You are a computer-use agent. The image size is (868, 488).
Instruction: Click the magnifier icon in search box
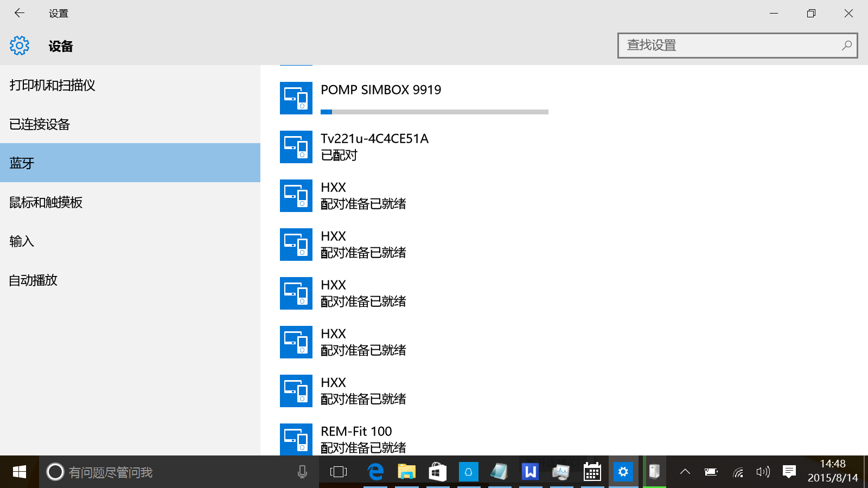point(846,46)
